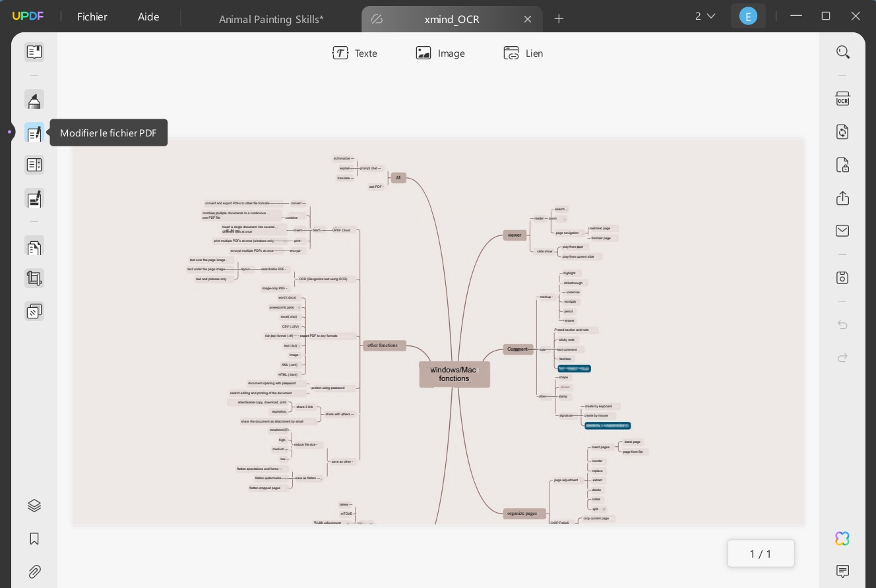Viewport: 876px width, 588px height.
Task: Select the xmind_OCR tab
Action: (x=452, y=19)
